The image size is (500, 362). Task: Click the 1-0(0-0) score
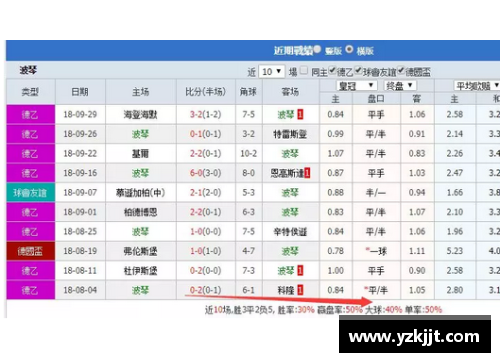205,232
